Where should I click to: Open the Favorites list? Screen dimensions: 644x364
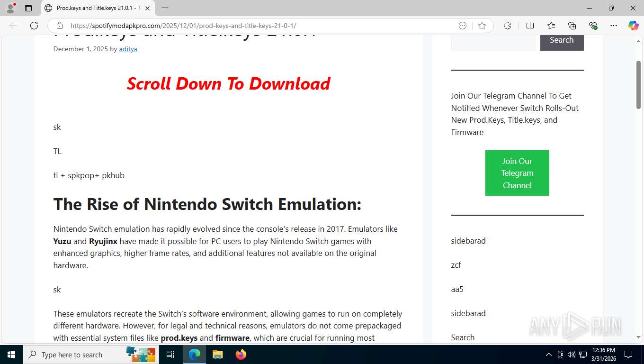551,26
